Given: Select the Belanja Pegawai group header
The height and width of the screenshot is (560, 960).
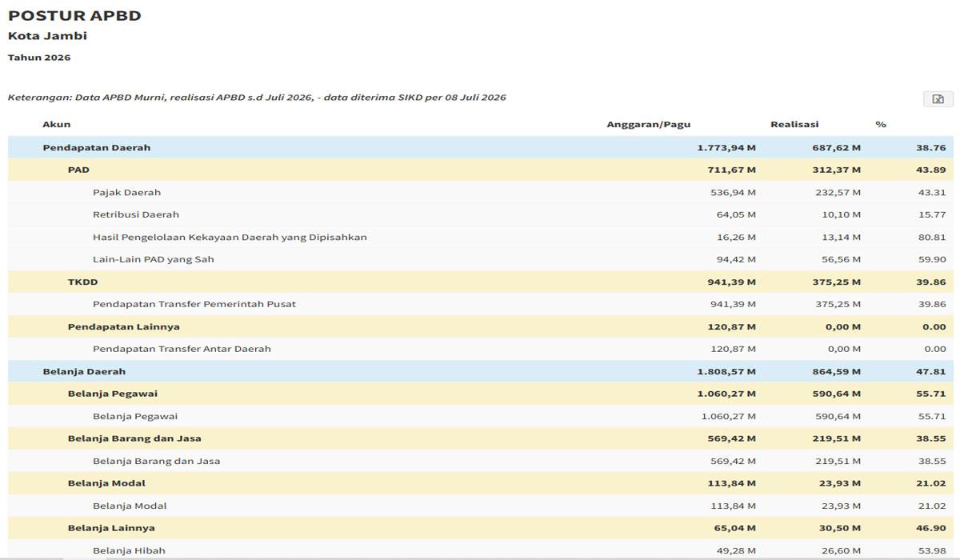Looking at the screenshot, I should point(481,394).
